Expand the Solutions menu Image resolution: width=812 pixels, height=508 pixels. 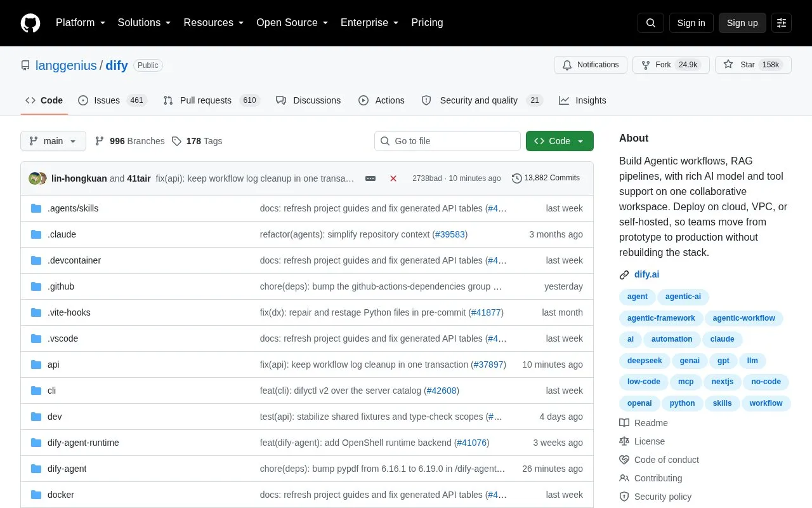click(145, 23)
